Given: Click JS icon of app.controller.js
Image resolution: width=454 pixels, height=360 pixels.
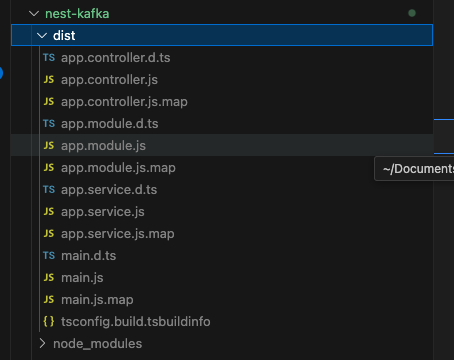Looking at the screenshot, I should tap(49, 80).
